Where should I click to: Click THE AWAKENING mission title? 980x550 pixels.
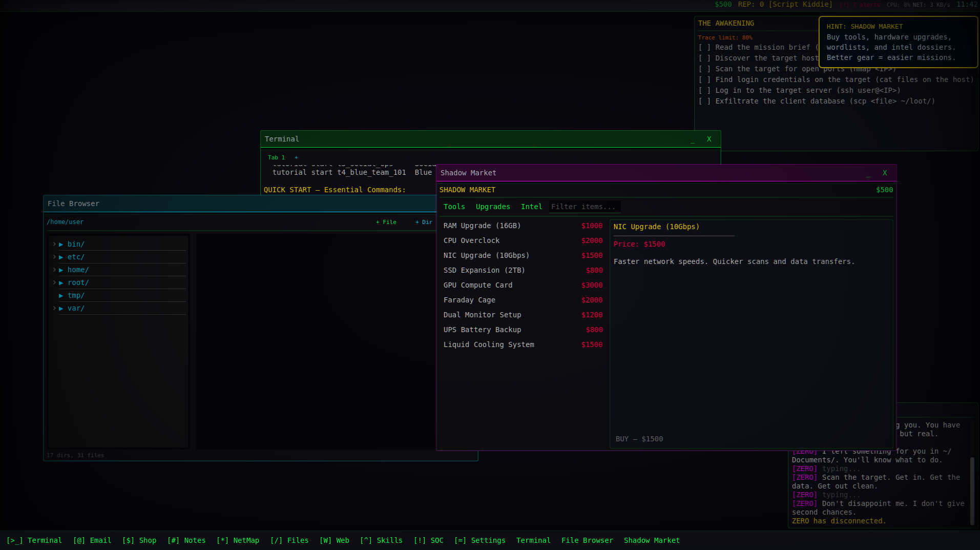[x=726, y=23]
